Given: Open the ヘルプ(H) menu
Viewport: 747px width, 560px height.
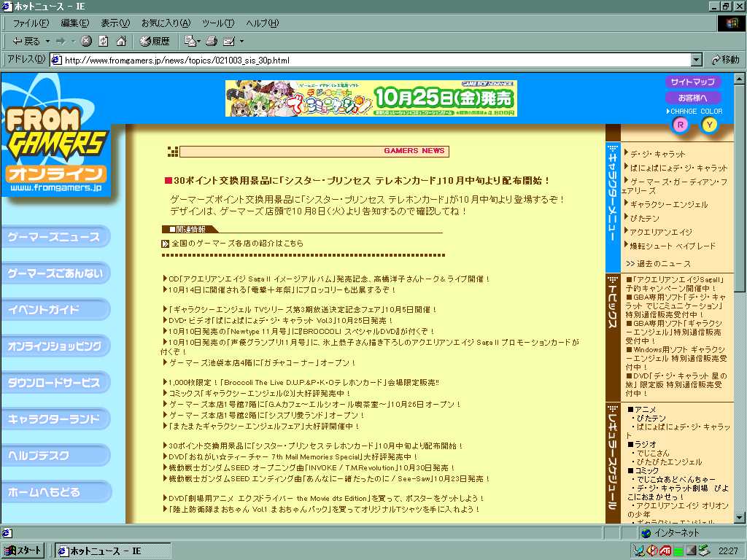Looking at the screenshot, I should pos(263,23).
